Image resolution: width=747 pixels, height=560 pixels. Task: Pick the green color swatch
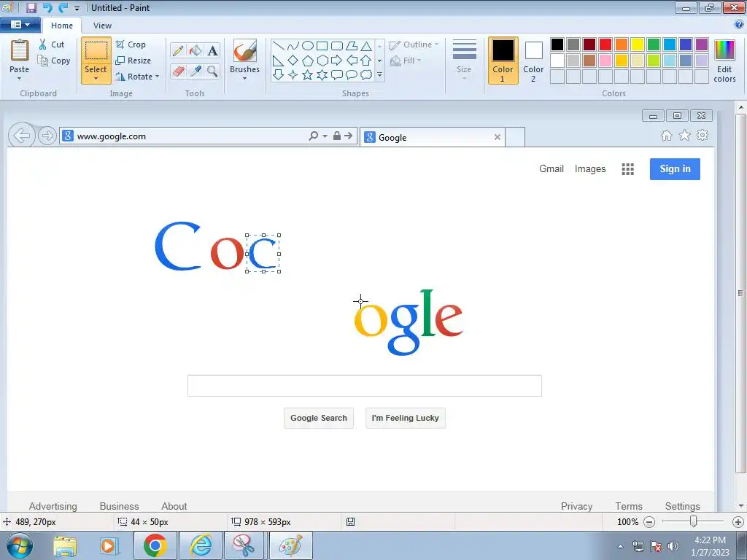tap(654, 44)
